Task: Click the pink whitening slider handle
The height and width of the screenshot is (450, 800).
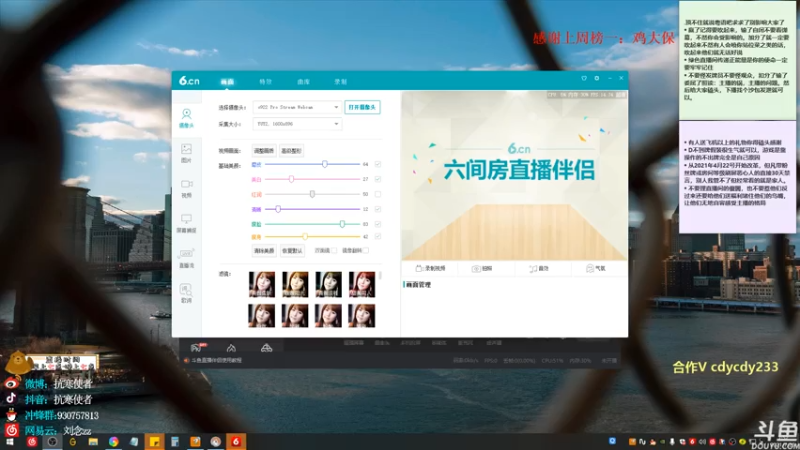Action: point(291,179)
